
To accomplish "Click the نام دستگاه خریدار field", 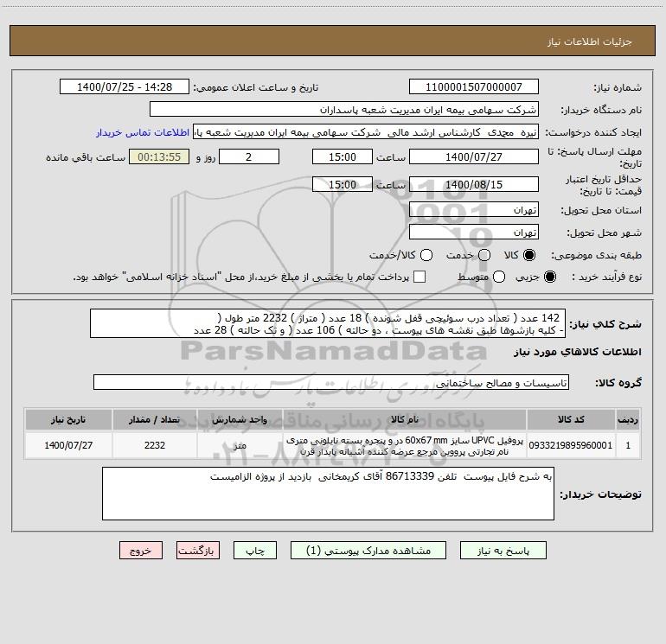I will click(344, 110).
